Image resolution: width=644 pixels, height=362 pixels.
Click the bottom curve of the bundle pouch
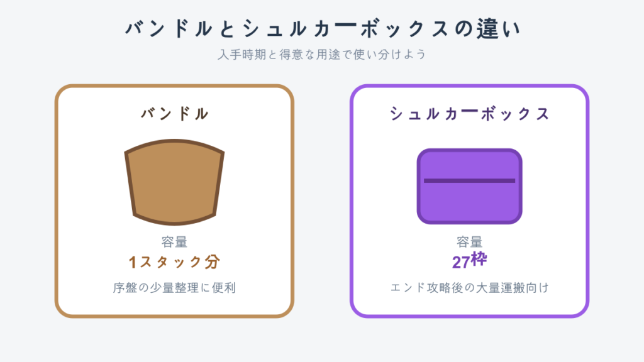coord(174,223)
